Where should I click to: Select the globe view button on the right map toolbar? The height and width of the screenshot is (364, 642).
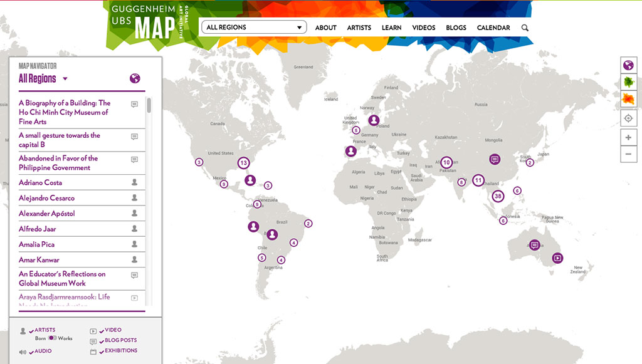[x=628, y=65]
